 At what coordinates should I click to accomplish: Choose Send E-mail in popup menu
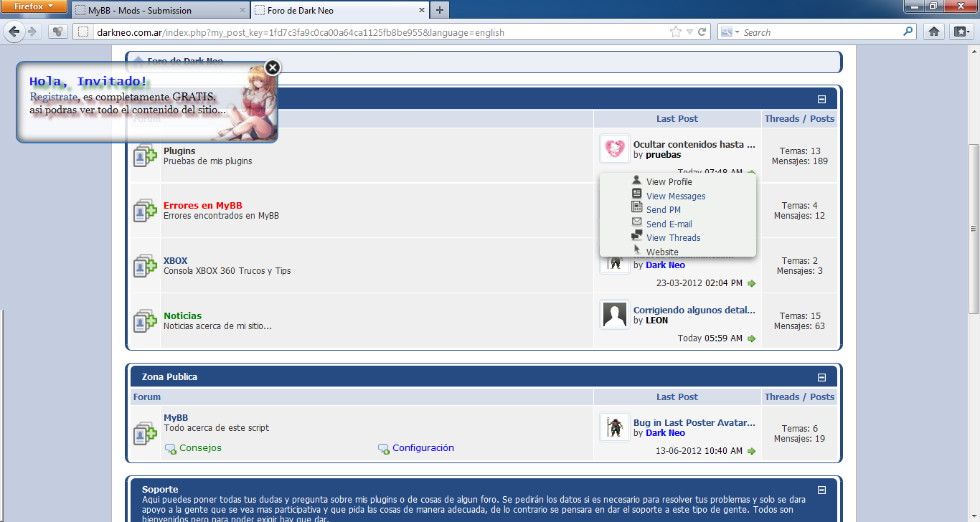point(669,224)
